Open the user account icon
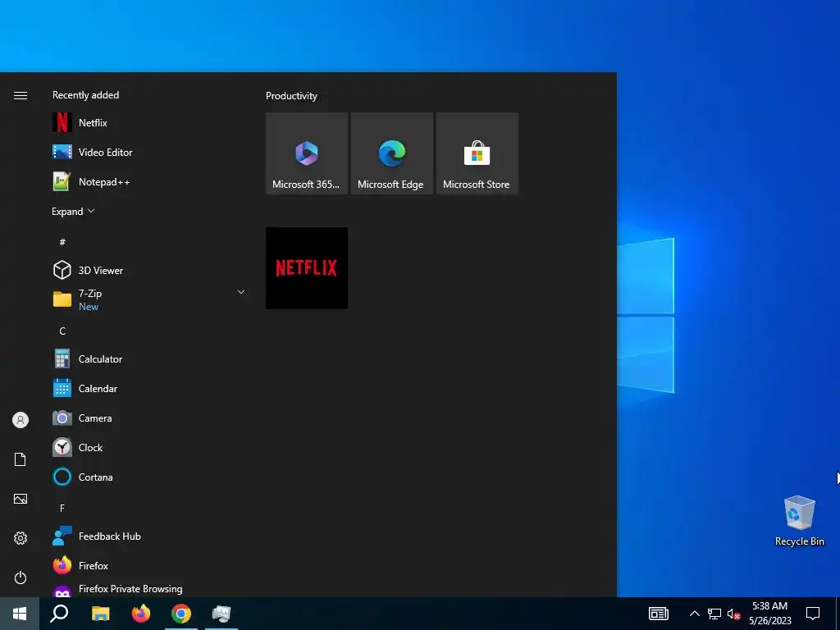The height and width of the screenshot is (630, 840). click(x=21, y=420)
